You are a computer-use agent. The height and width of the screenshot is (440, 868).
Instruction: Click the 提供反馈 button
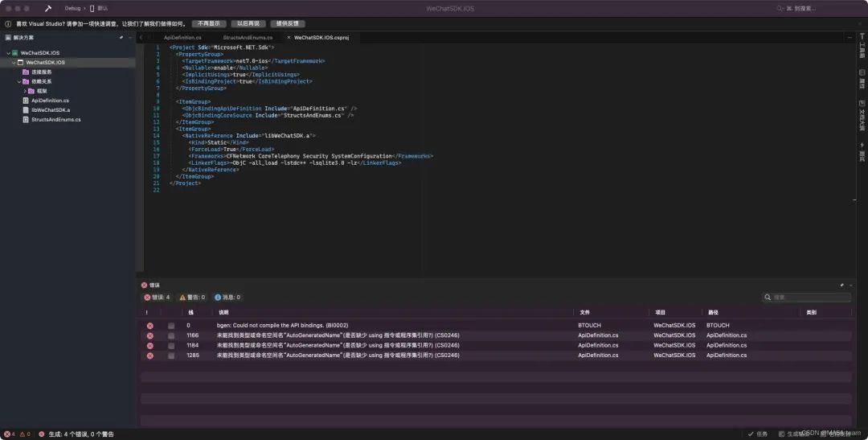288,24
